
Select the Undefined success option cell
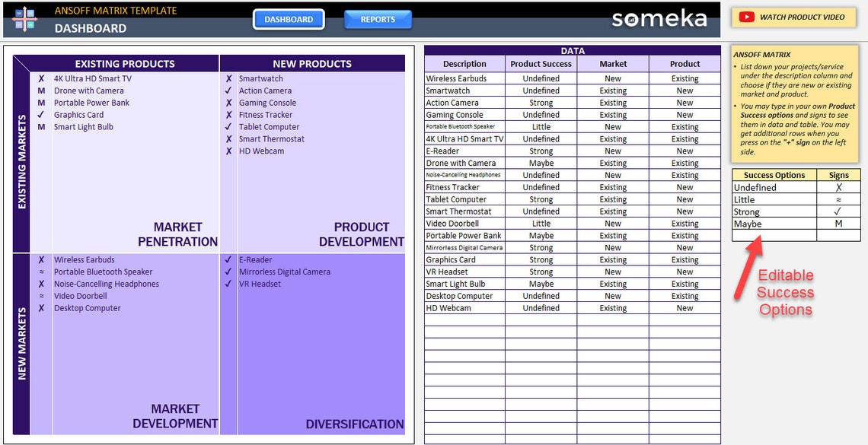tap(774, 187)
